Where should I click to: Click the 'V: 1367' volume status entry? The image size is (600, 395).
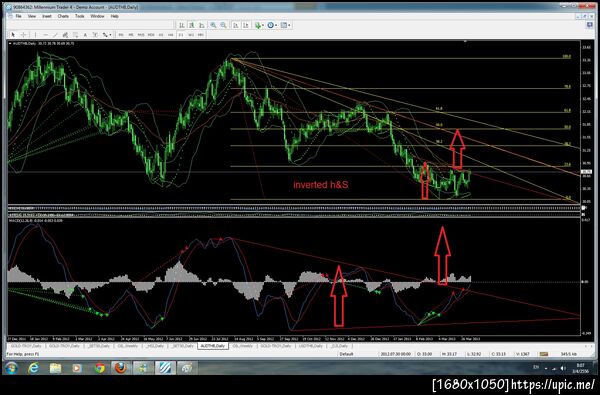[x=523, y=354]
